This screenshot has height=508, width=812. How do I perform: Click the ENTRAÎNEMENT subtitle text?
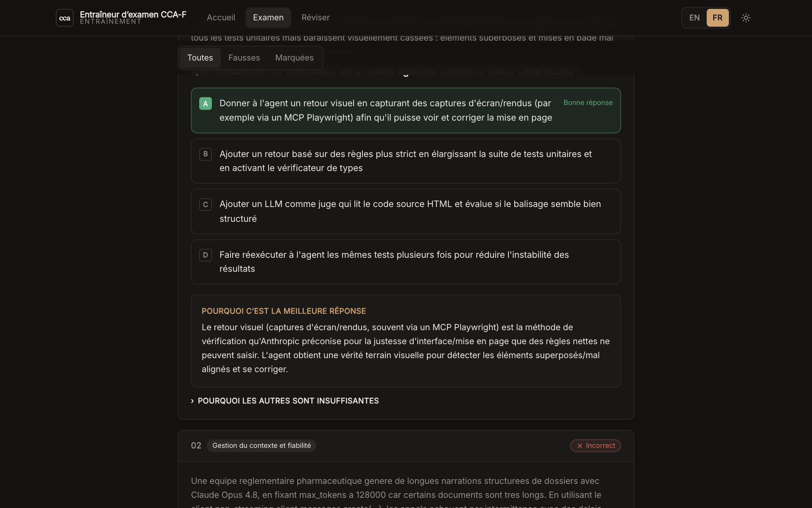click(110, 22)
